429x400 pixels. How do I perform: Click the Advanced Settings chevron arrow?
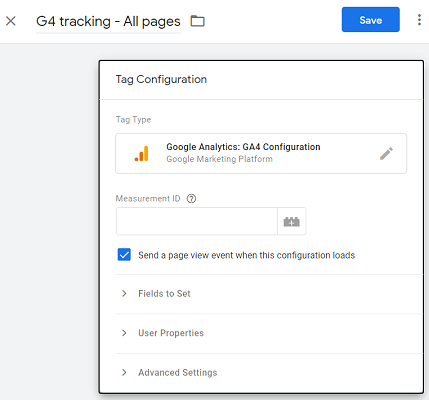pyautogui.click(x=124, y=372)
